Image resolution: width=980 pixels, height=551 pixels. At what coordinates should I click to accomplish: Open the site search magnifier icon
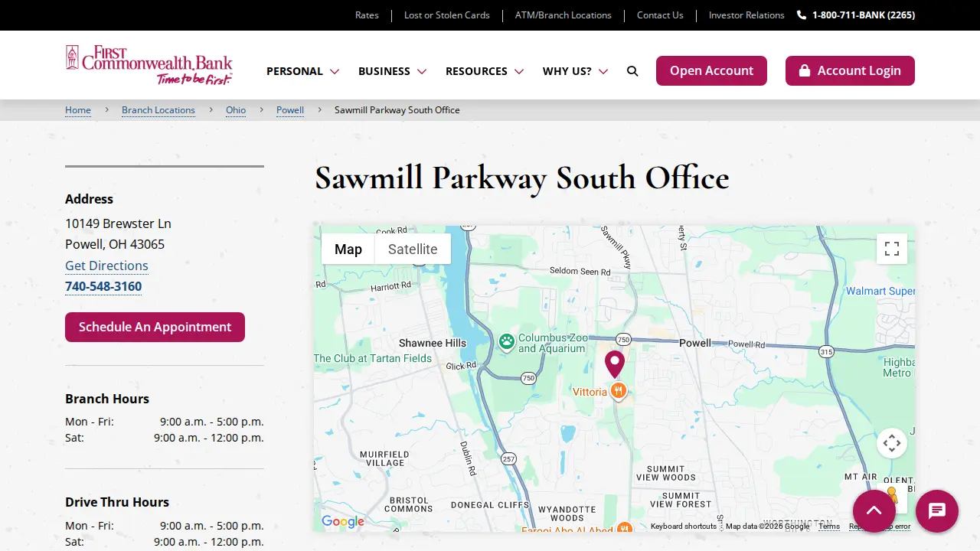click(632, 71)
